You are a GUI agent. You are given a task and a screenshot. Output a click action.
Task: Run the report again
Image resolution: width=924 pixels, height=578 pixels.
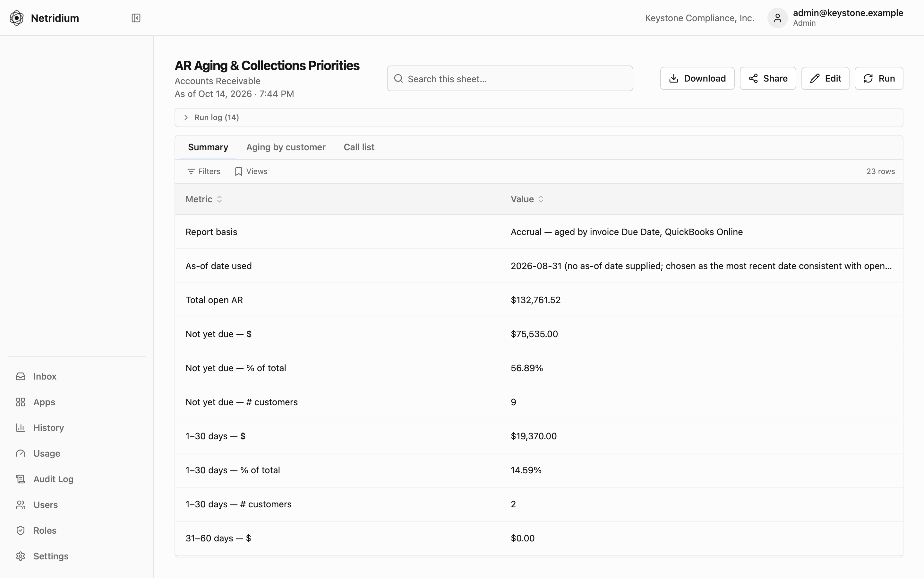(878, 78)
